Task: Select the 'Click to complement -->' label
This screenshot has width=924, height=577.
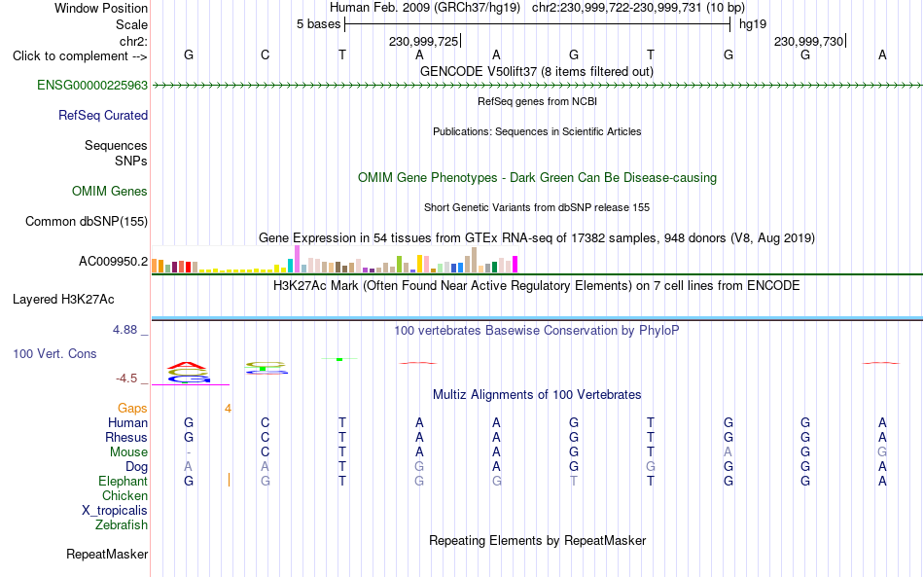Action: [80, 56]
